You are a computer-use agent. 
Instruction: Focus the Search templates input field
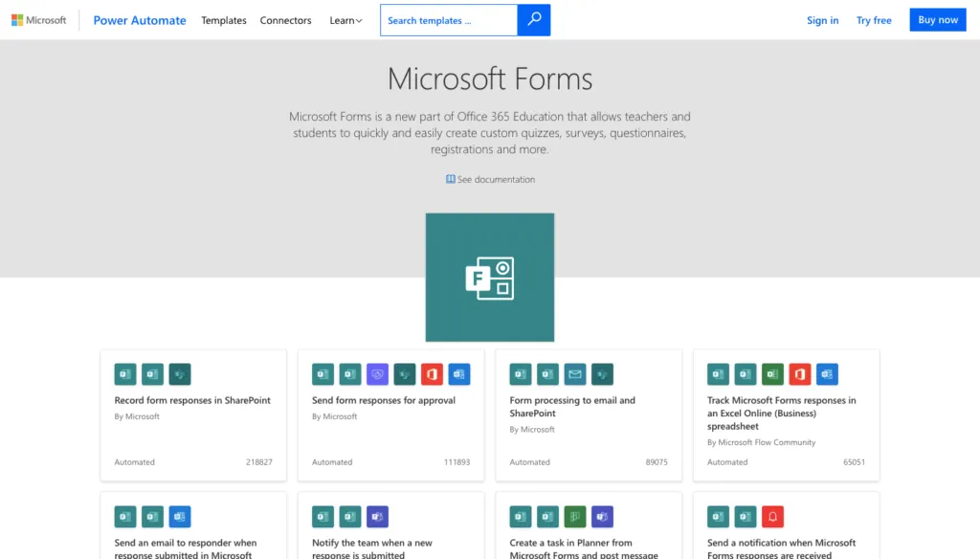click(449, 20)
